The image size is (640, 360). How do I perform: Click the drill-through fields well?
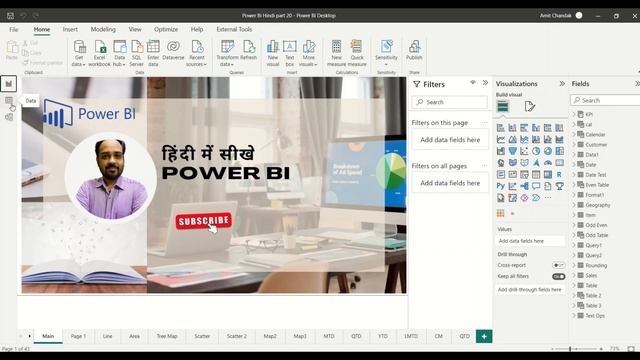(x=530, y=289)
